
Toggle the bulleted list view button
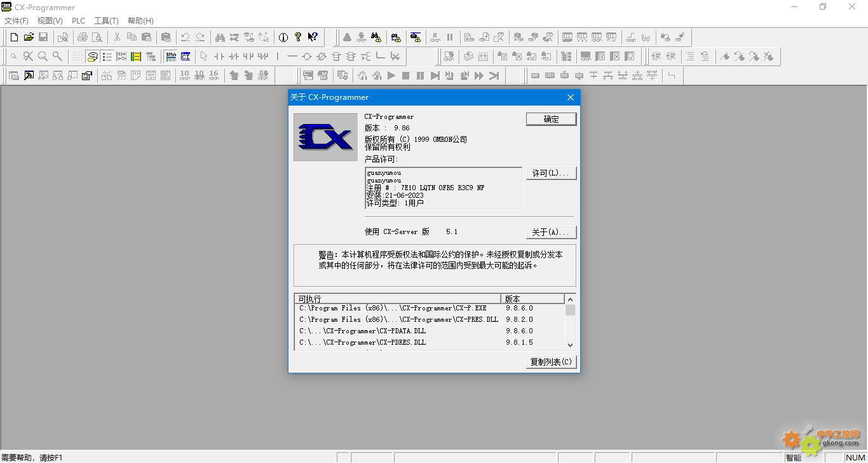(x=107, y=57)
